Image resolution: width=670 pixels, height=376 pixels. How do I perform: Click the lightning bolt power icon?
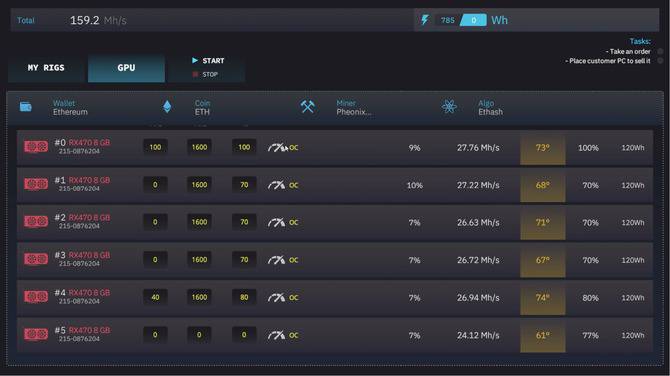coord(425,20)
